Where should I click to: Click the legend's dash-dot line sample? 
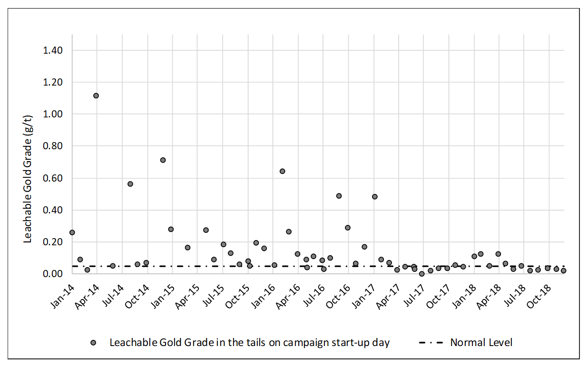click(431, 343)
